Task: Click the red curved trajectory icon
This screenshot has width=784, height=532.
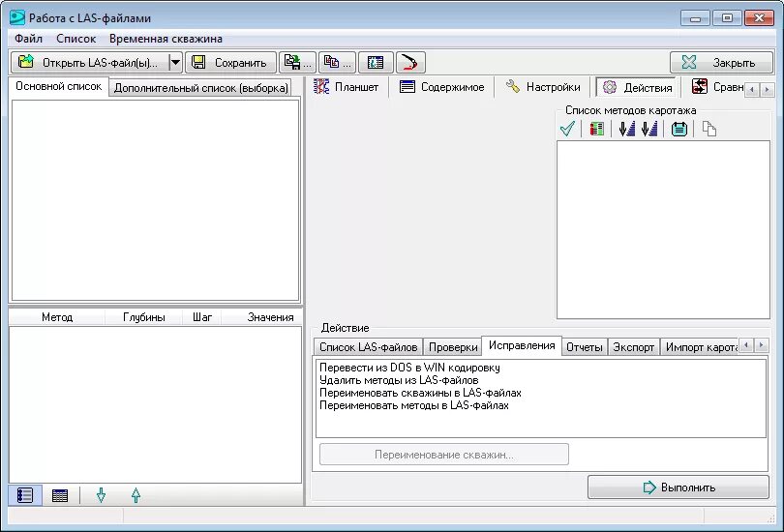Action: 410,63
